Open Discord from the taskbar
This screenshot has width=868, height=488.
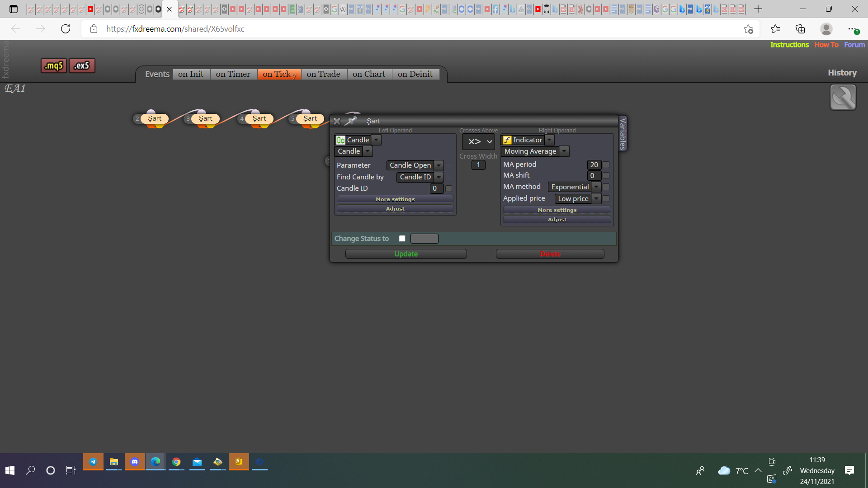[135, 462]
